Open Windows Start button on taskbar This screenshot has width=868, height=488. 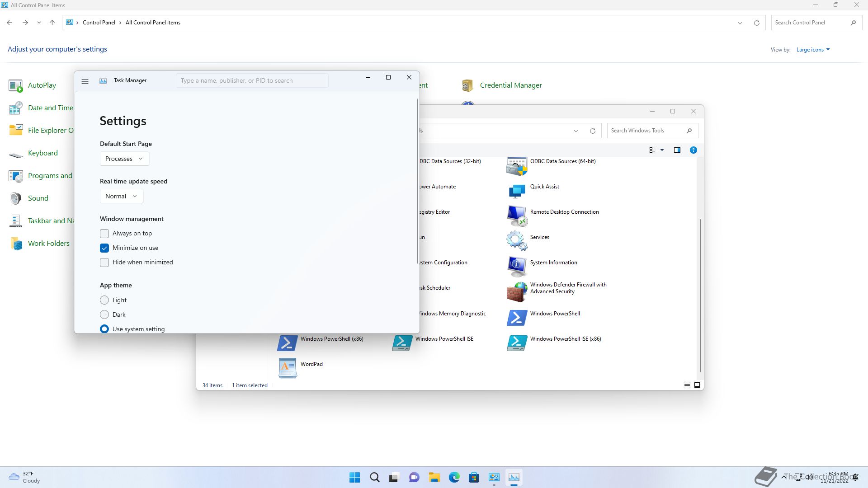354,477
